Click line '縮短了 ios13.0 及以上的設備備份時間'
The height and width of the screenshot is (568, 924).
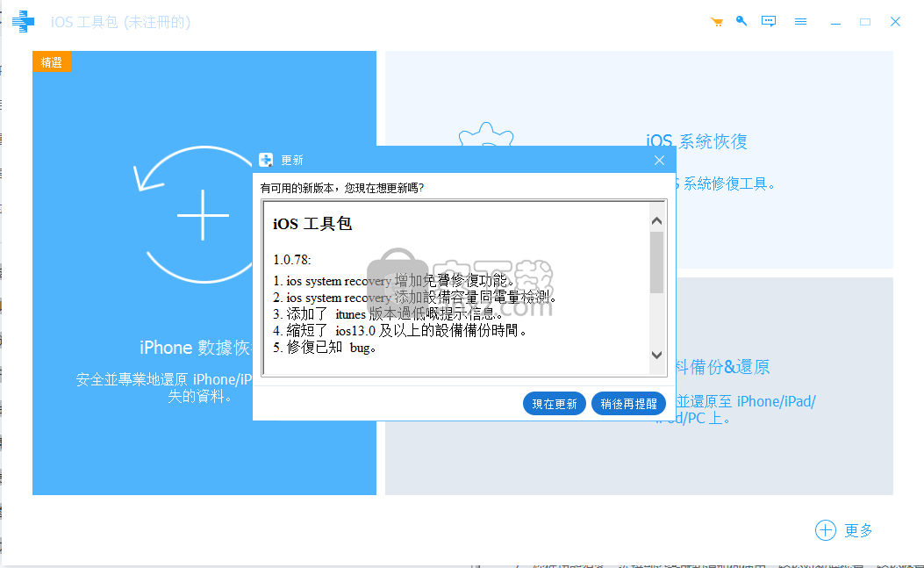tap(400, 331)
